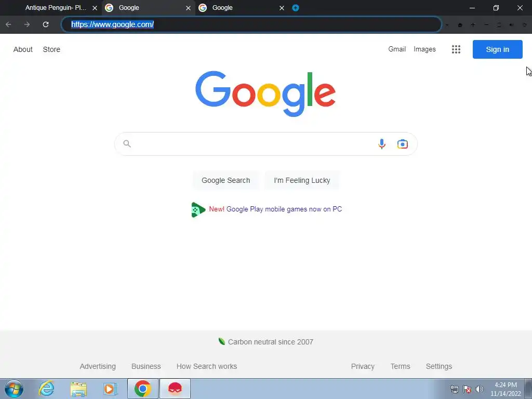This screenshot has width=532, height=399.
Task: Click the minus icon in browser toolbar
Action: tap(486, 25)
